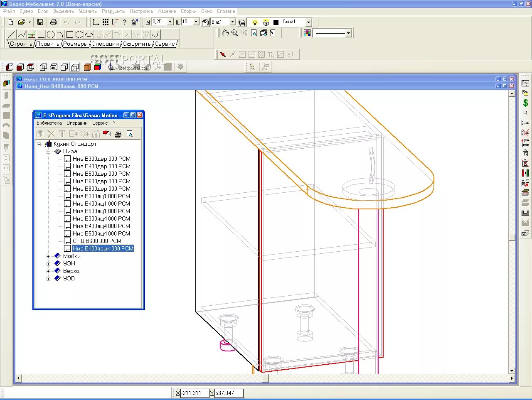Select Низ В500ящ4 000 РСМ item
The width and height of the screenshot is (532, 400).
click(101, 233)
